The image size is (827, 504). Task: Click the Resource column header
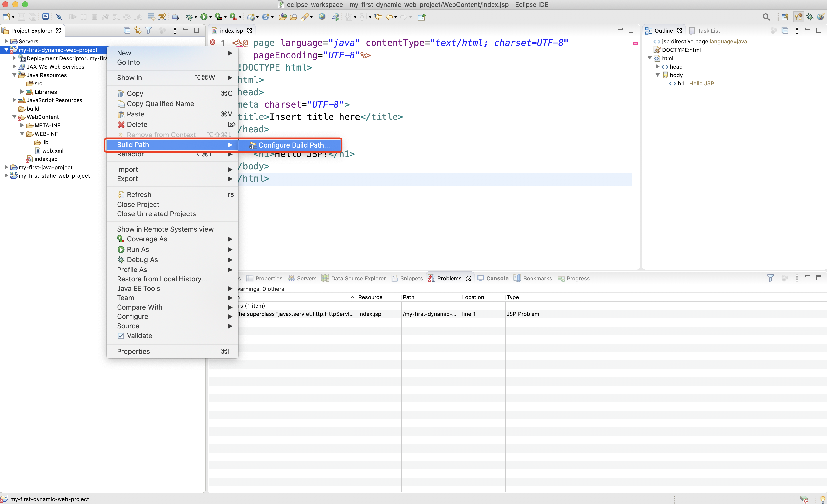coord(379,297)
